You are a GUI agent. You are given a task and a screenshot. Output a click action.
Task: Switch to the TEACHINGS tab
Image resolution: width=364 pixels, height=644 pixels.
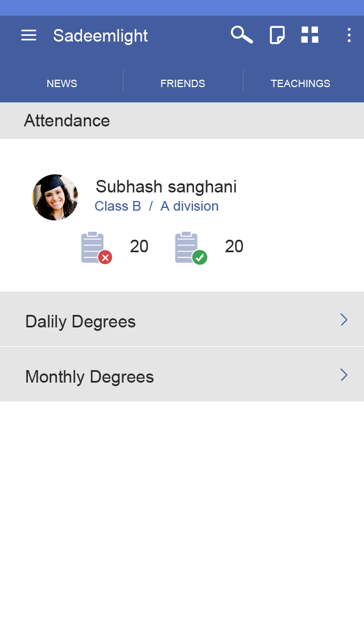point(300,83)
